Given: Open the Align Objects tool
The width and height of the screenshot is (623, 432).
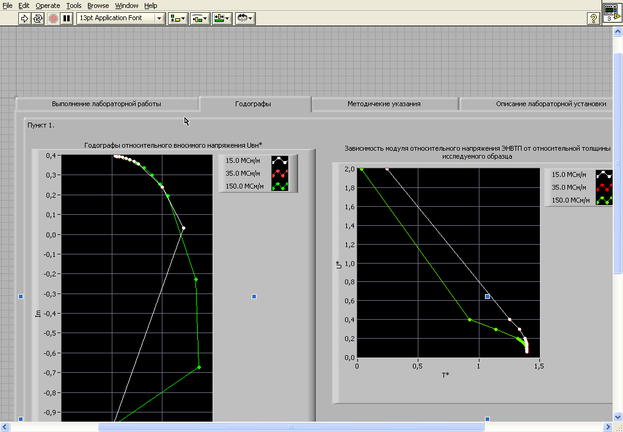Looking at the screenshot, I should tap(178, 18).
